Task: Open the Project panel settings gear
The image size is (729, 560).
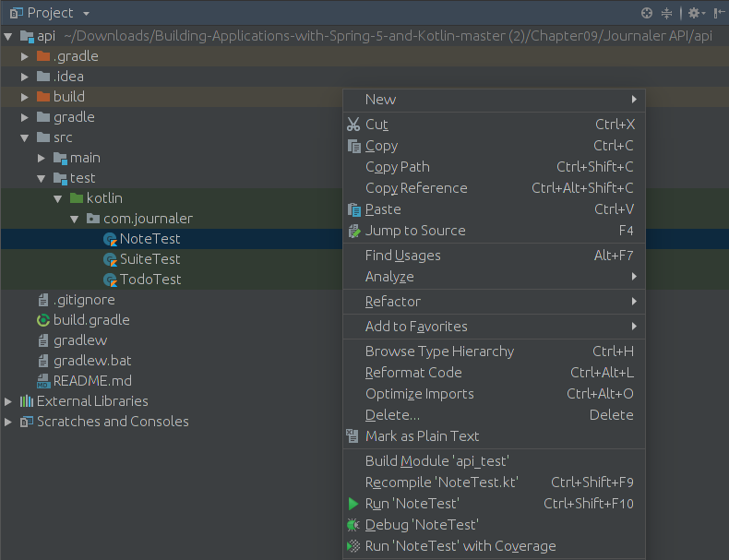Action: pyautogui.click(x=696, y=13)
